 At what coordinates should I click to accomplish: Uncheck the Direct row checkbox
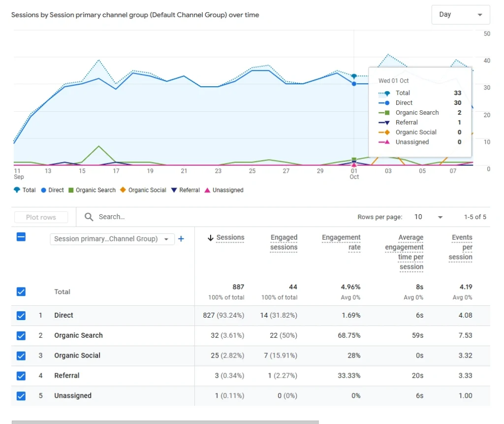coord(21,315)
